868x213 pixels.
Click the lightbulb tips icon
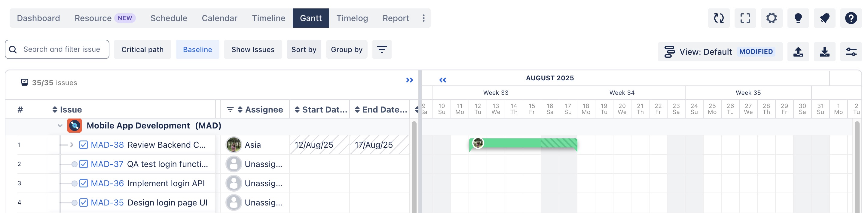tap(798, 18)
